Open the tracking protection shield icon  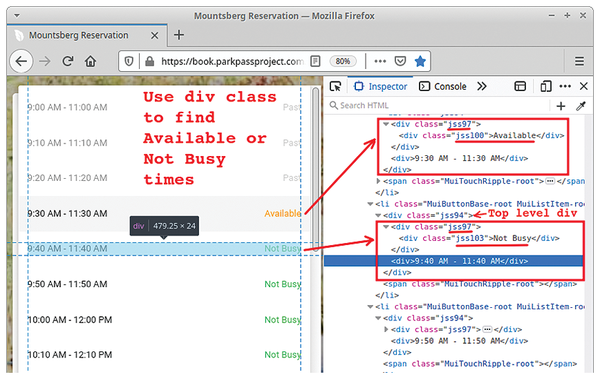pyautogui.click(x=129, y=61)
